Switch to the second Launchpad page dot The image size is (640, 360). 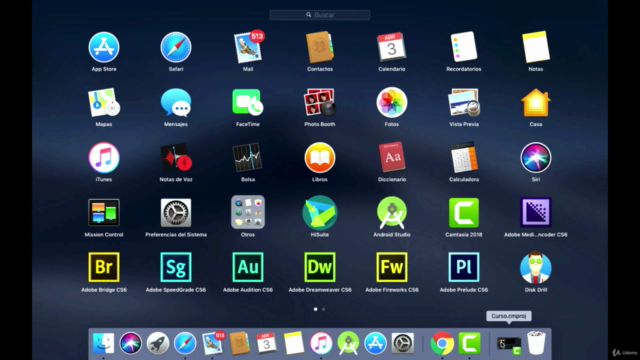click(x=324, y=309)
